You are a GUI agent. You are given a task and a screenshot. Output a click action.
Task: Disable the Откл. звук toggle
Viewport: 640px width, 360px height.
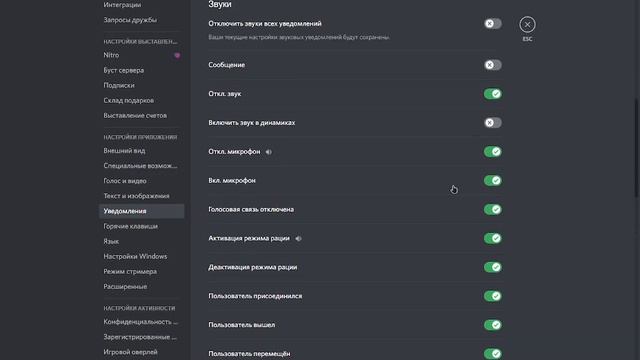pyautogui.click(x=493, y=94)
